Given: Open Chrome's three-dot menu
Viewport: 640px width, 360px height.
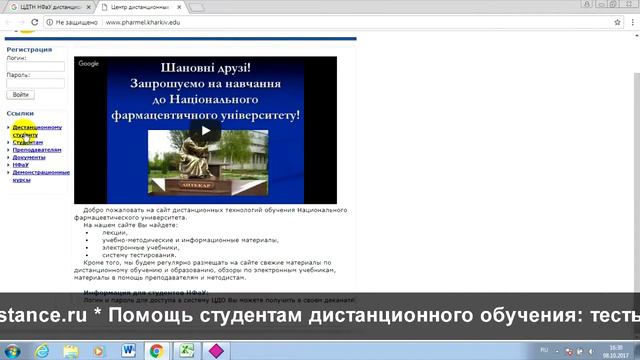Looking at the screenshot, I should [632, 22].
